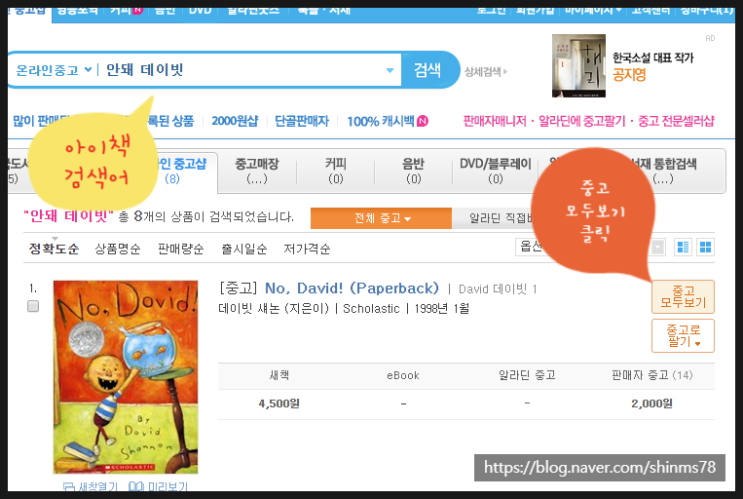Open the No, David! (Paperback) title link

(352, 288)
